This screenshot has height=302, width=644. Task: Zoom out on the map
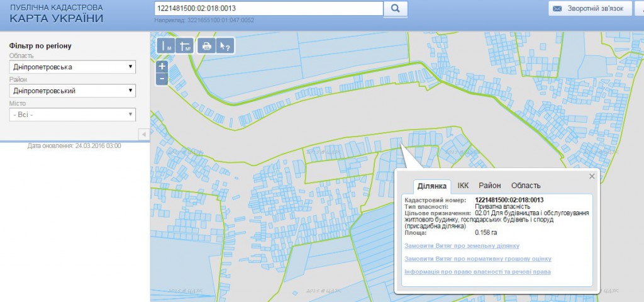pyautogui.click(x=162, y=79)
